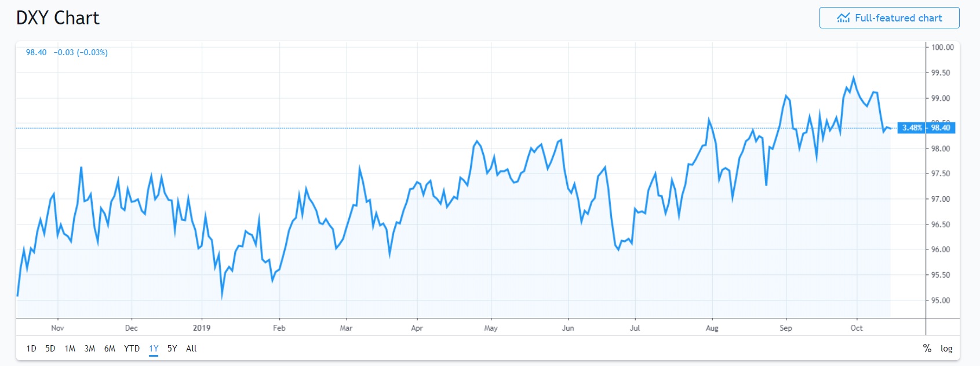Click the 100.00 price axis label
The image size is (980, 366).
(942, 48)
